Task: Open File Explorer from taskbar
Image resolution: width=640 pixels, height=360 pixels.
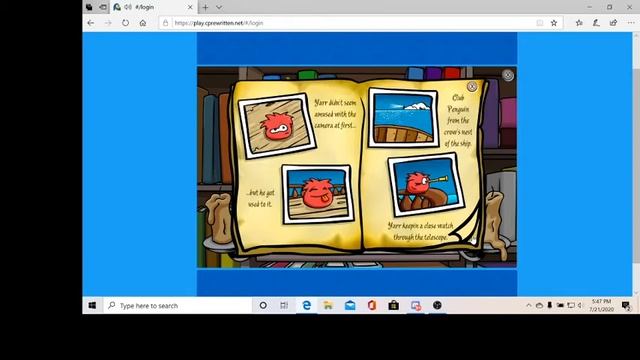Action: tap(328, 305)
